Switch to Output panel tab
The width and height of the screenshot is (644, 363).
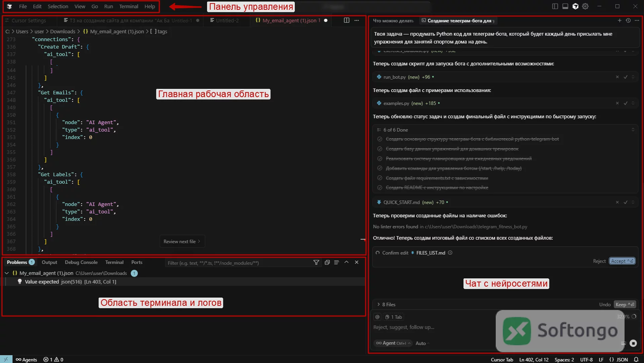point(49,262)
